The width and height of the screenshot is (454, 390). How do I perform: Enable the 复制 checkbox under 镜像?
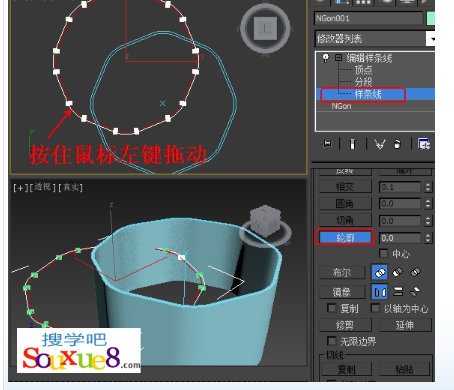coord(332,308)
